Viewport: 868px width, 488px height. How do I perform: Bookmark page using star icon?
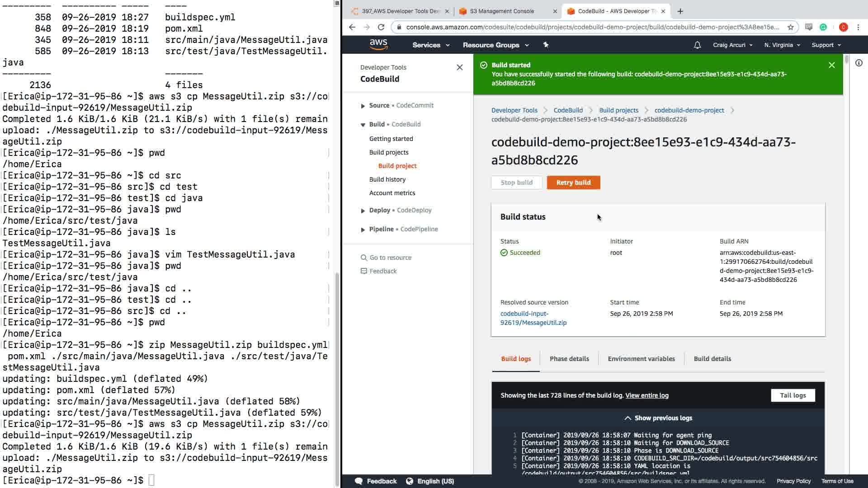pos(790,27)
